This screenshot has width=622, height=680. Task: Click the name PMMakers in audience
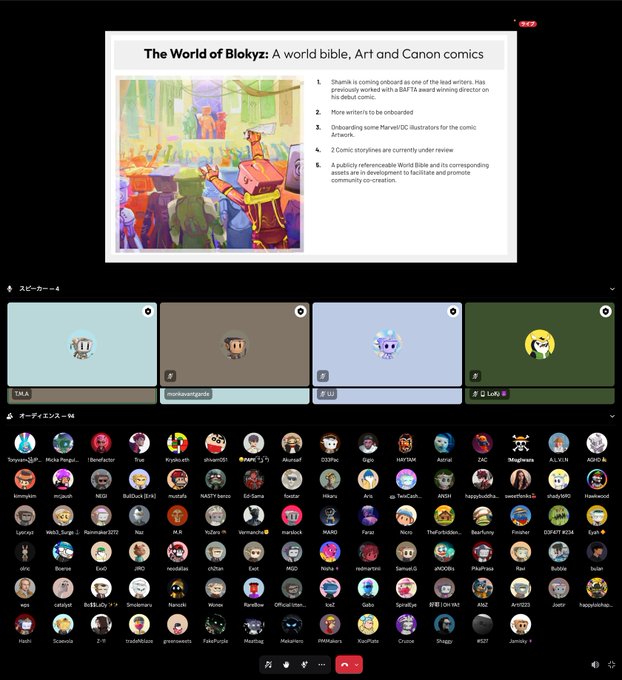(330, 641)
